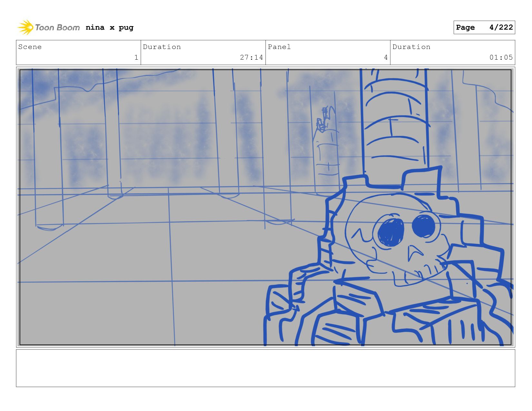Click the 'Page 4/222' indicator box

[x=484, y=27]
